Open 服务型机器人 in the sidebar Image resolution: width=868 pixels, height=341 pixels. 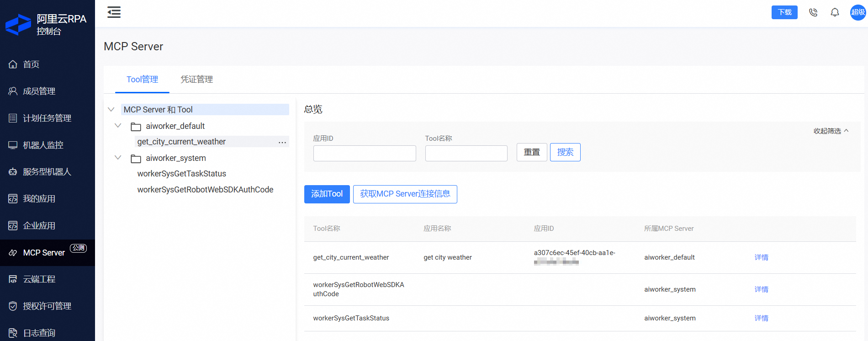click(x=48, y=172)
